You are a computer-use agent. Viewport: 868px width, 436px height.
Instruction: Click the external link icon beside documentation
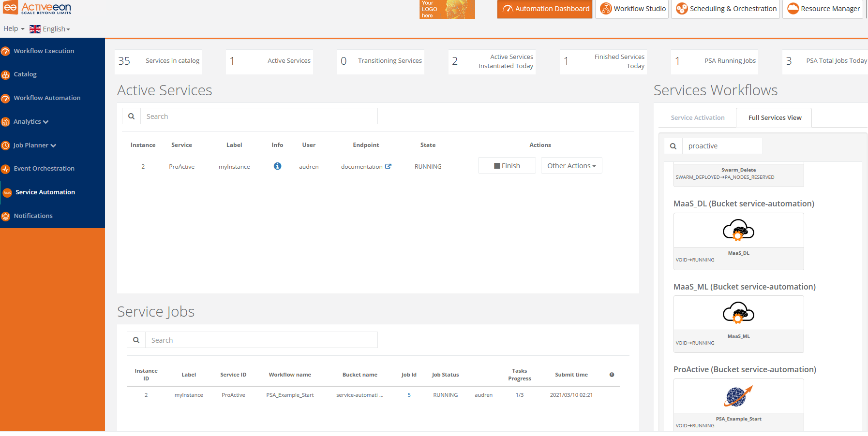(x=388, y=166)
